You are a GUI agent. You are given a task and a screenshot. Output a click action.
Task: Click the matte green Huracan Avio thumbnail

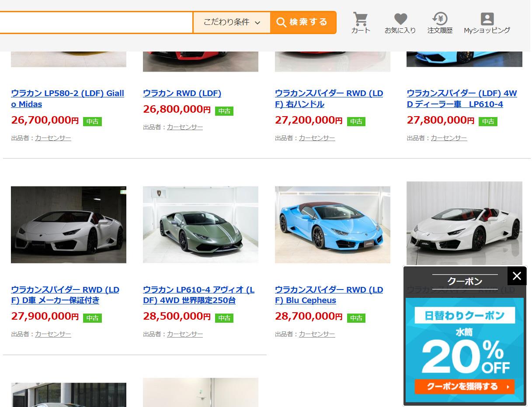pyautogui.click(x=201, y=225)
